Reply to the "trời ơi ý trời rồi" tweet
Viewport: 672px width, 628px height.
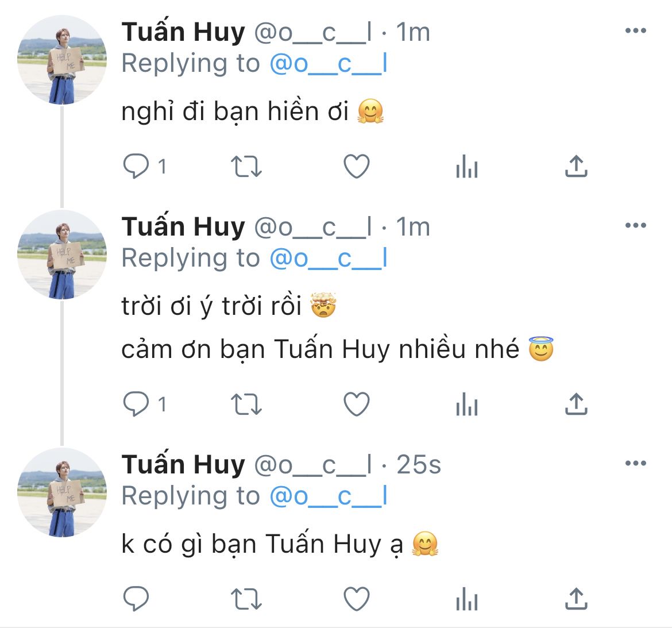tap(137, 404)
